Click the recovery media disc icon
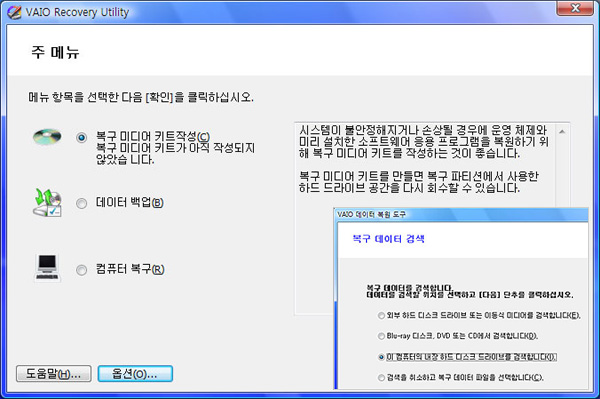Image resolution: width=600 pixels, height=399 pixels. pos(47,137)
